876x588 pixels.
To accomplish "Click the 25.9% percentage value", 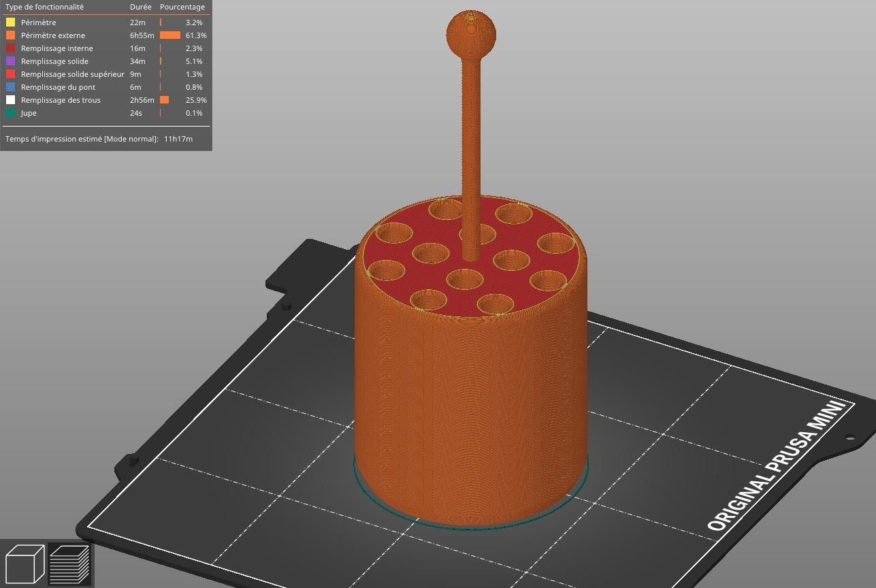I will pos(196,100).
